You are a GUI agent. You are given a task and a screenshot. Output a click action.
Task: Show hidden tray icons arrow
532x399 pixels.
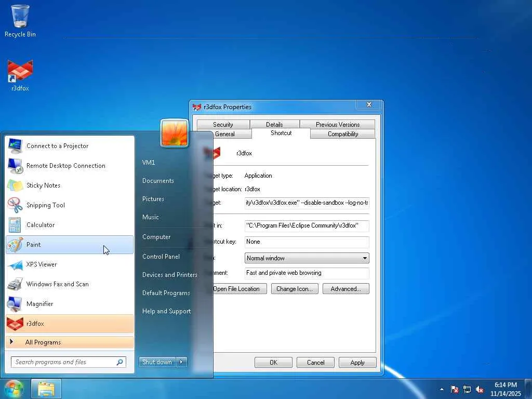tap(442, 389)
